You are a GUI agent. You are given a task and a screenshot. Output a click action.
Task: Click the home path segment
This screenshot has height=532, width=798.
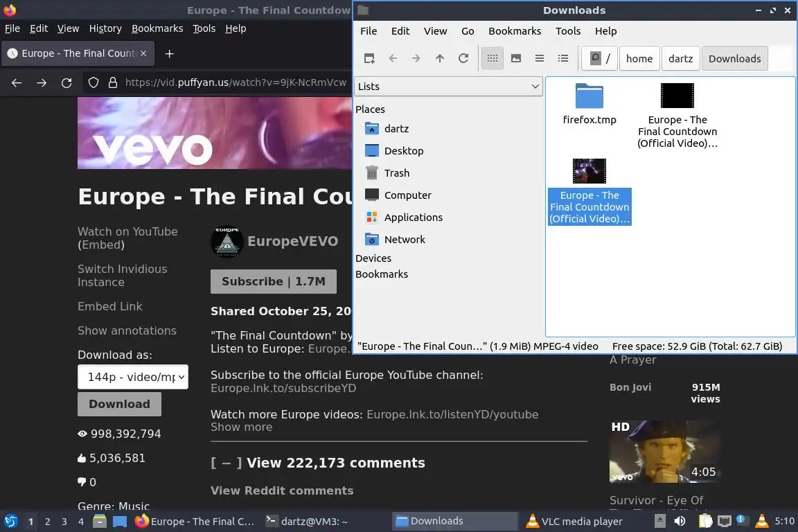(639, 59)
